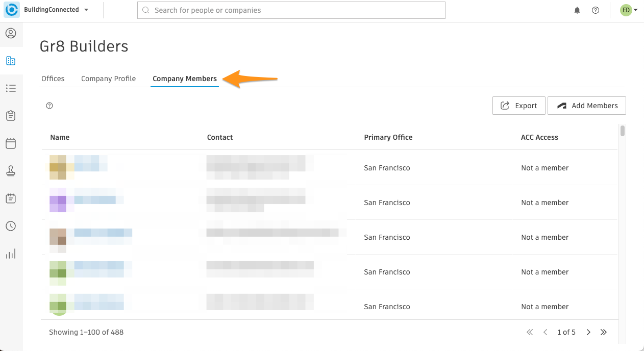Go to previous page of members

pyautogui.click(x=545, y=332)
